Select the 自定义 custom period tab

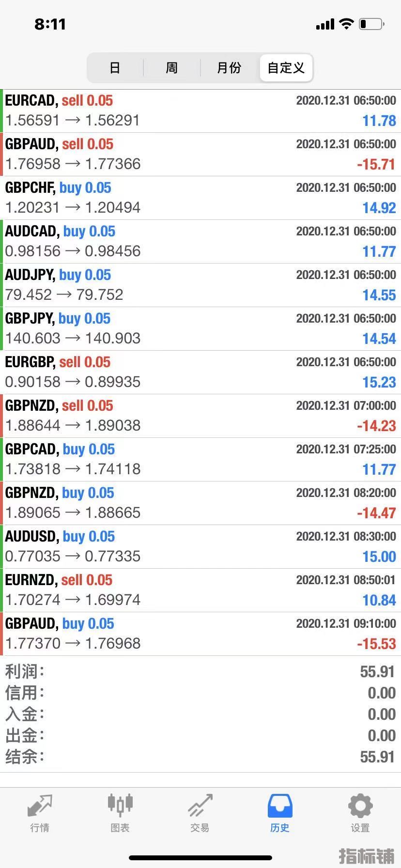286,68
